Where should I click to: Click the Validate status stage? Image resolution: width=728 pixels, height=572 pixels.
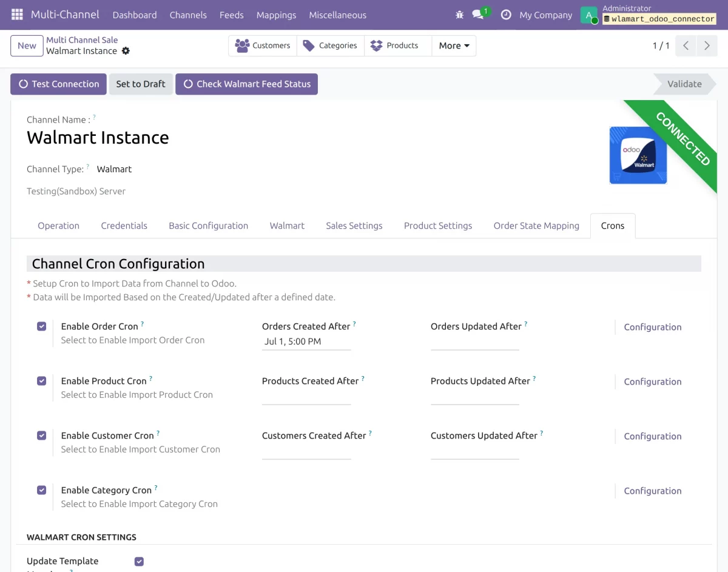[x=684, y=84]
